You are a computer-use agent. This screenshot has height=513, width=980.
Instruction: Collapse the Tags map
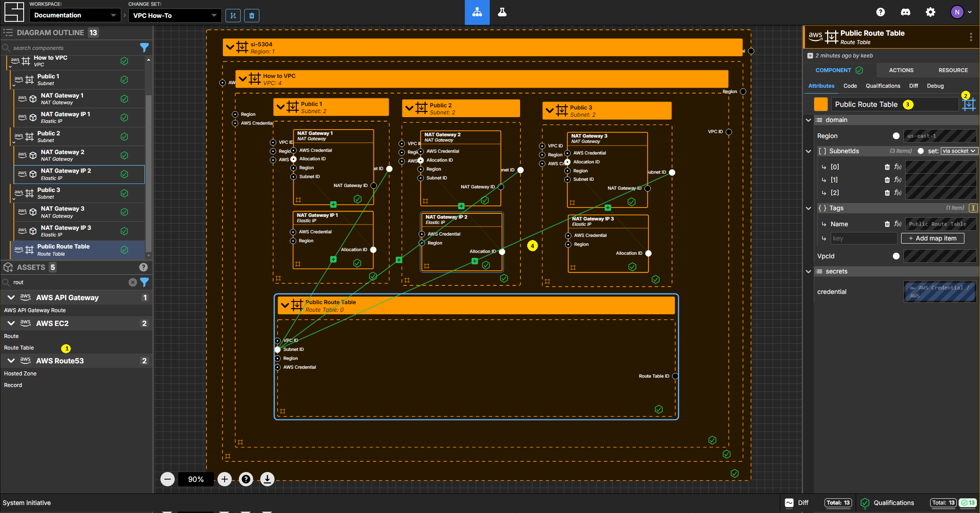tap(808, 208)
